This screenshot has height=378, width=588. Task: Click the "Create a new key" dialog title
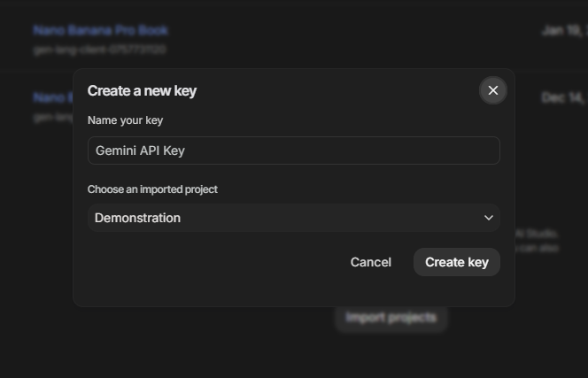pos(142,90)
